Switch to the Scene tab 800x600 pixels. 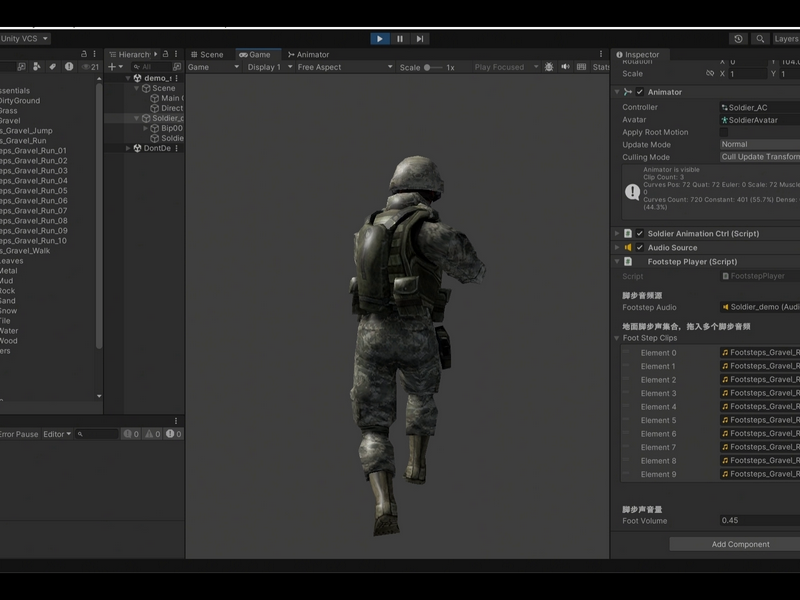pyautogui.click(x=207, y=54)
